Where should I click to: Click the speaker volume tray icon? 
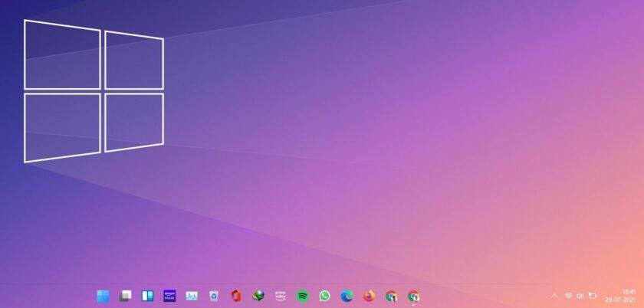[580, 296]
